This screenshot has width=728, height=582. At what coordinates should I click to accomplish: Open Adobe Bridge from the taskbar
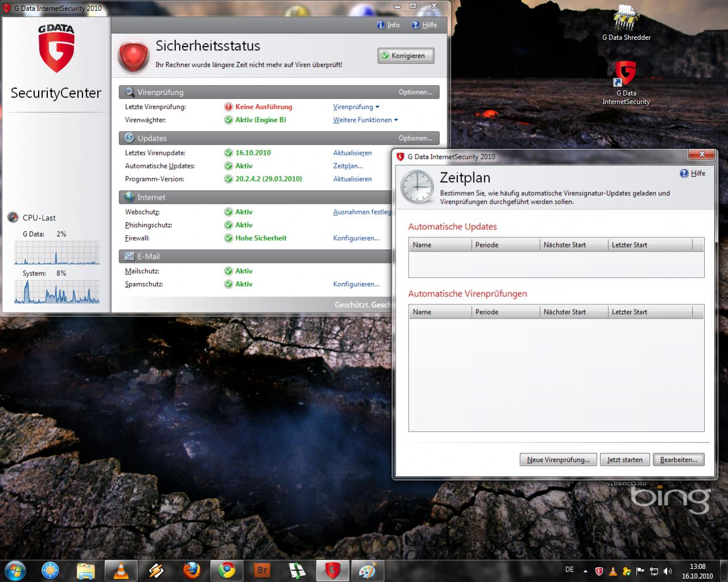[262, 571]
